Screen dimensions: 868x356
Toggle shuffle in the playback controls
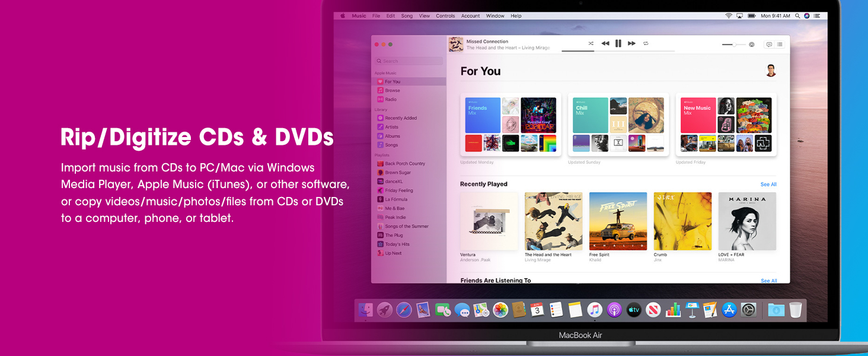point(591,43)
